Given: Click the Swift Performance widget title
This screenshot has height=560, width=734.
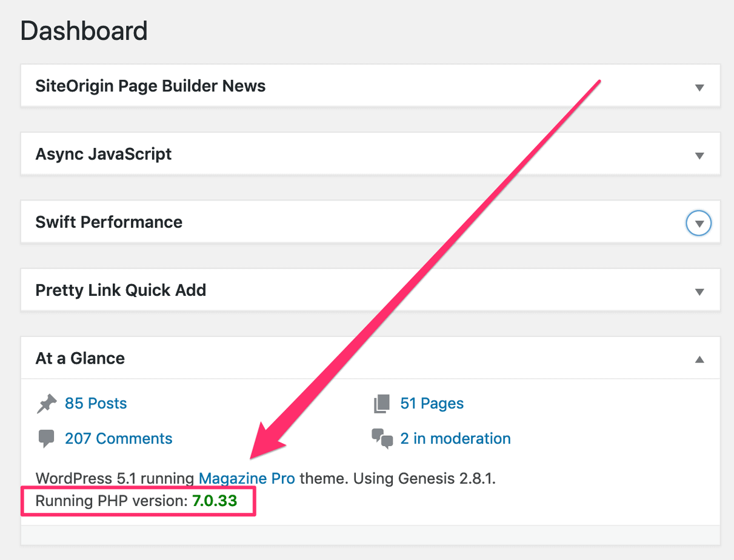Looking at the screenshot, I should click(x=109, y=222).
